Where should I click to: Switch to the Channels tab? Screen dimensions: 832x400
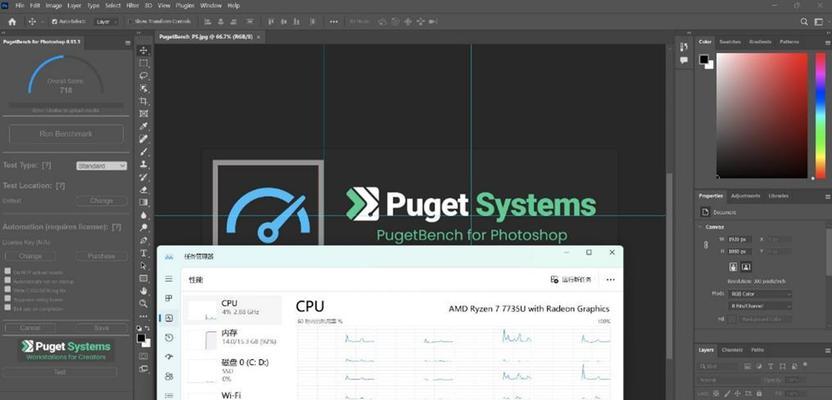point(732,350)
